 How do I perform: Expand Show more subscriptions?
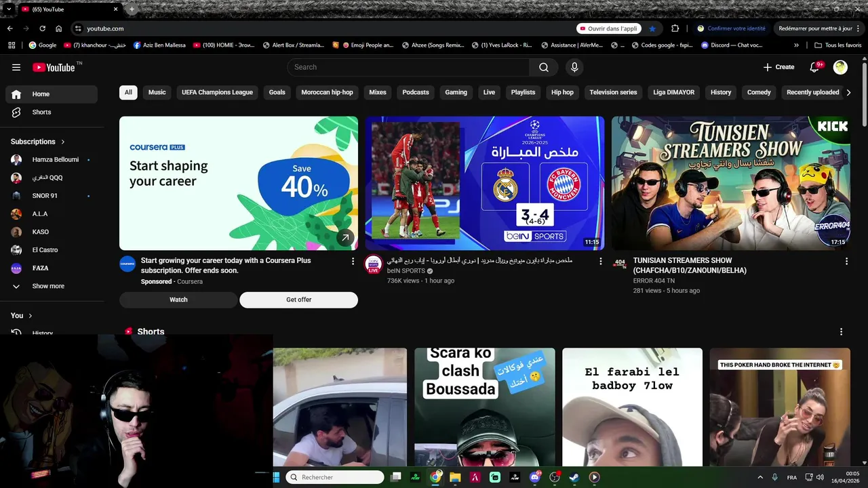click(x=52, y=286)
